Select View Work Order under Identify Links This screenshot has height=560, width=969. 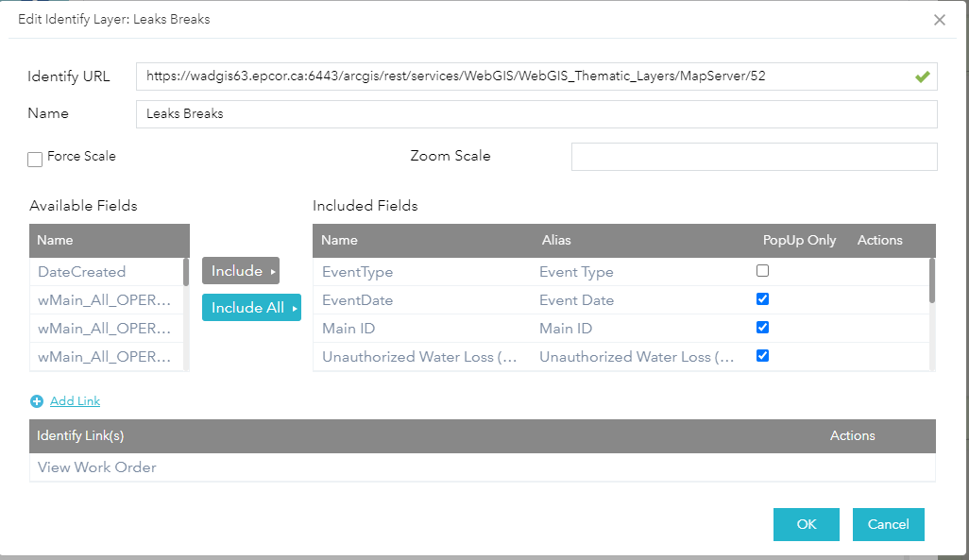point(96,467)
